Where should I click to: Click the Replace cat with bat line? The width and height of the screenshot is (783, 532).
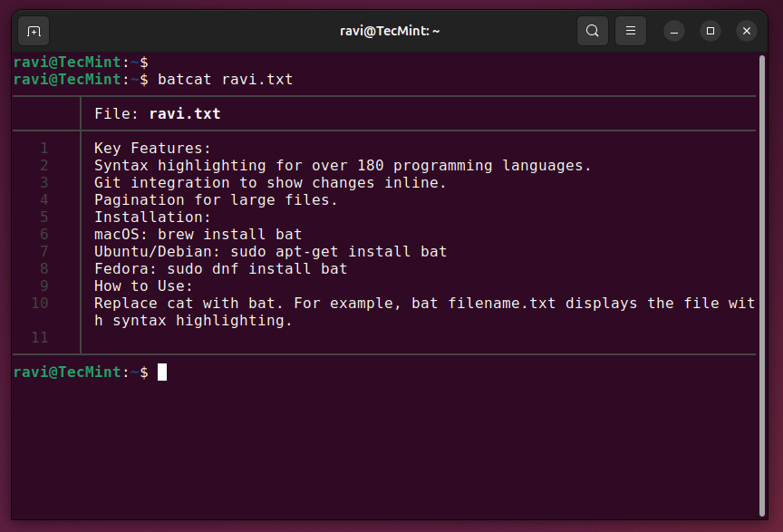424,304
